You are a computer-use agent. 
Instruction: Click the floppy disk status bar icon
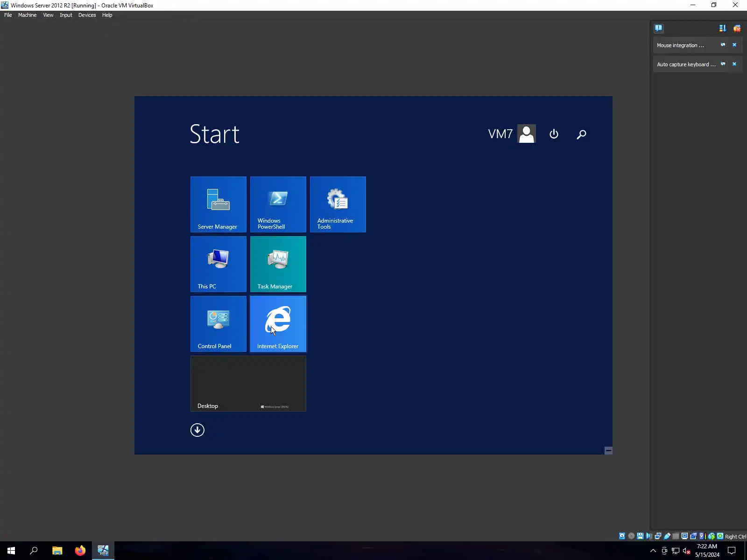click(640, 536)
